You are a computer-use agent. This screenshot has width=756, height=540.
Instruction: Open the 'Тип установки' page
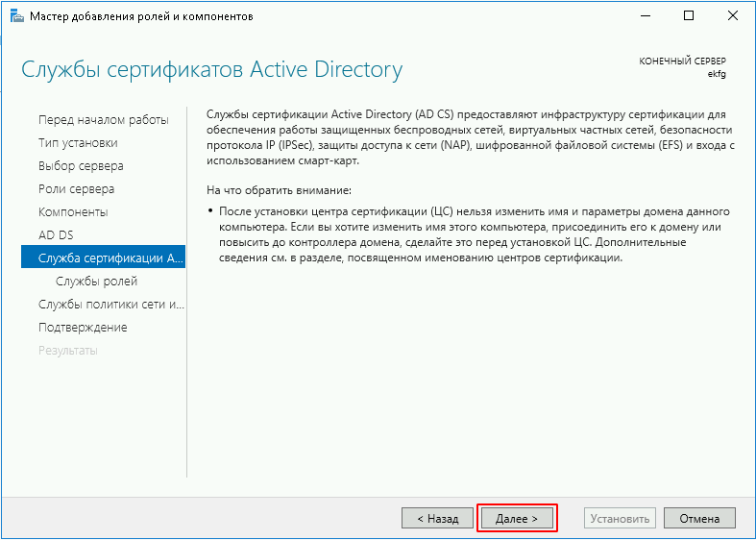pyautogui.click(x=78, y=142)
